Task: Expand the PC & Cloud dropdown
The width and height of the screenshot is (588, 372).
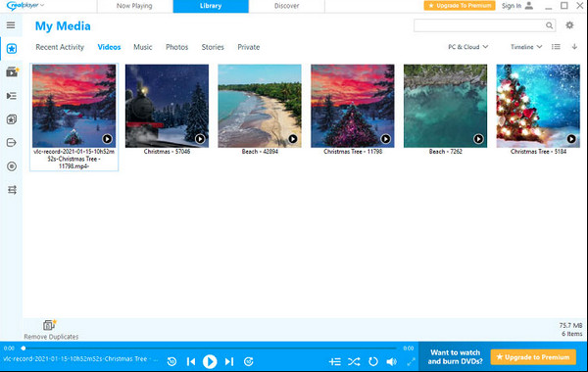Action: 468,47
